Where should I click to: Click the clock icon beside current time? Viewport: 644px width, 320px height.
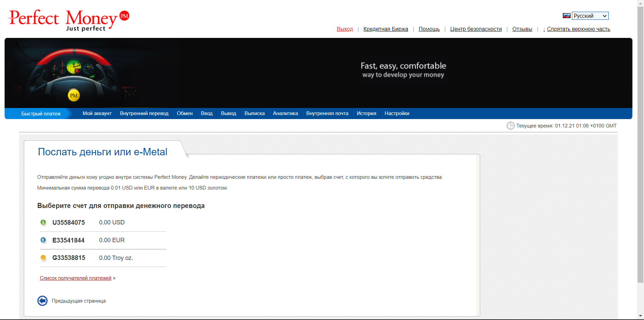click(x=511, y=126)
